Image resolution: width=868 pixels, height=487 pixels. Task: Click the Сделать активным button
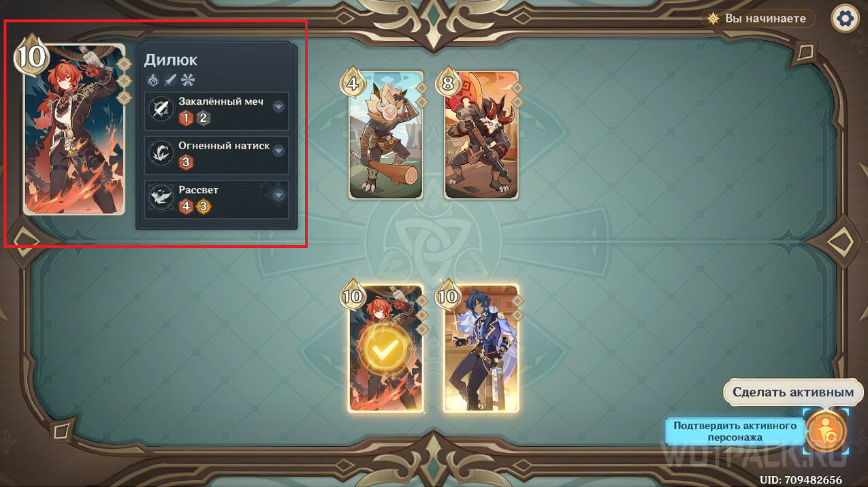(x=792, y=392)
